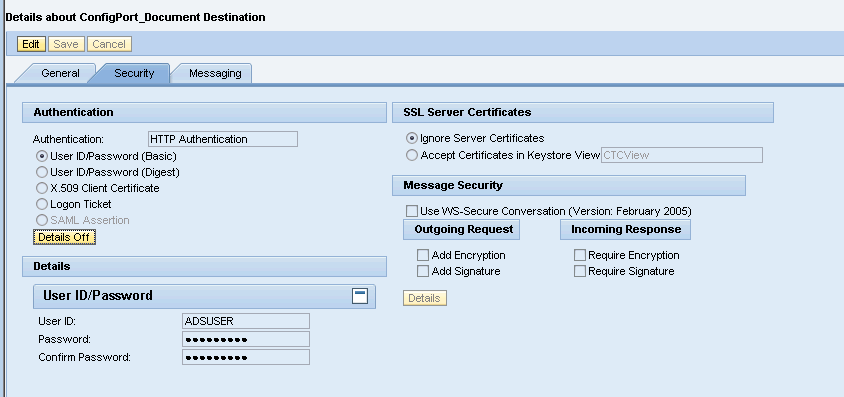Select X.509 Client Certificate option

41,188
